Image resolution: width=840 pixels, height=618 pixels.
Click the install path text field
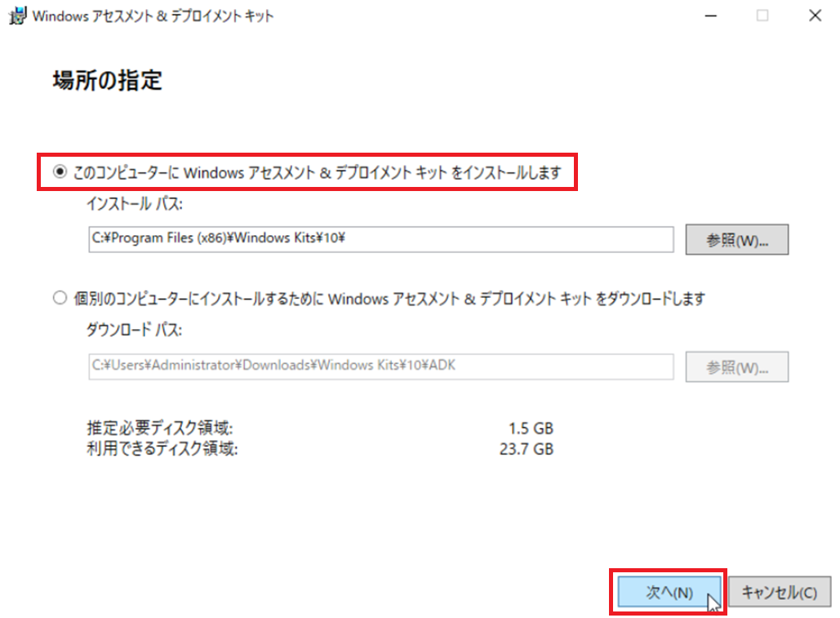381,239
